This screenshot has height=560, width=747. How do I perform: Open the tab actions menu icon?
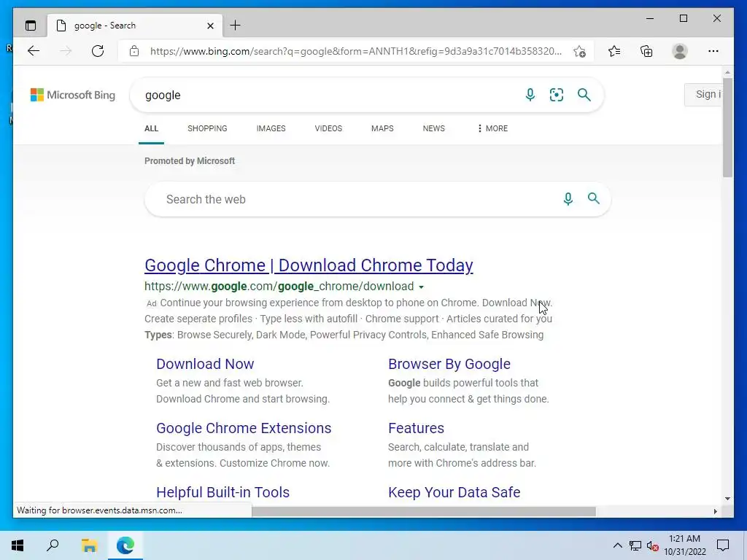click(31, 26)
